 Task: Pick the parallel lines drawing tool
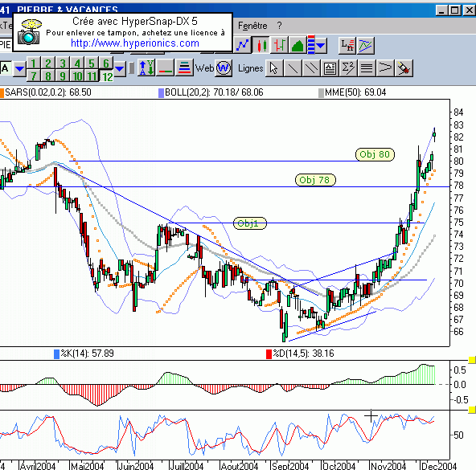coord(311,68)
